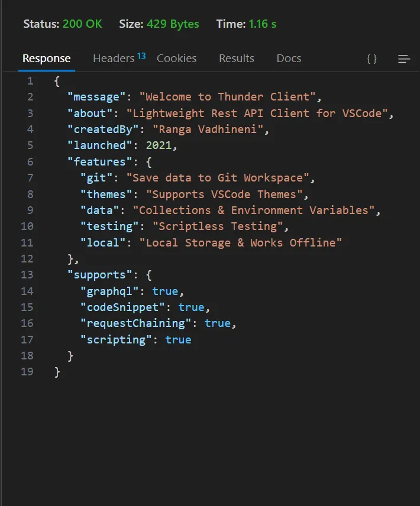Click "Lightweight Rest API Client for VSCode" value
The width and height of the screenshot is (420, 506).
[257, 113]
